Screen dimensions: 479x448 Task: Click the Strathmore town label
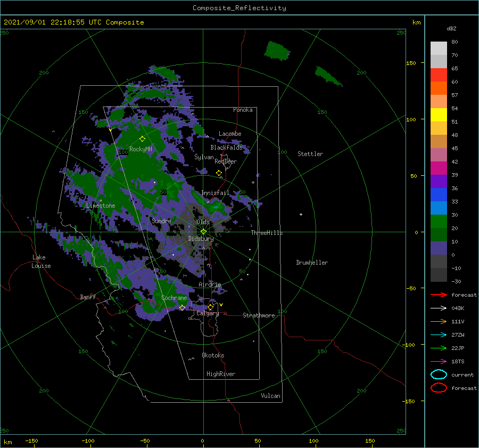point(259,315)
